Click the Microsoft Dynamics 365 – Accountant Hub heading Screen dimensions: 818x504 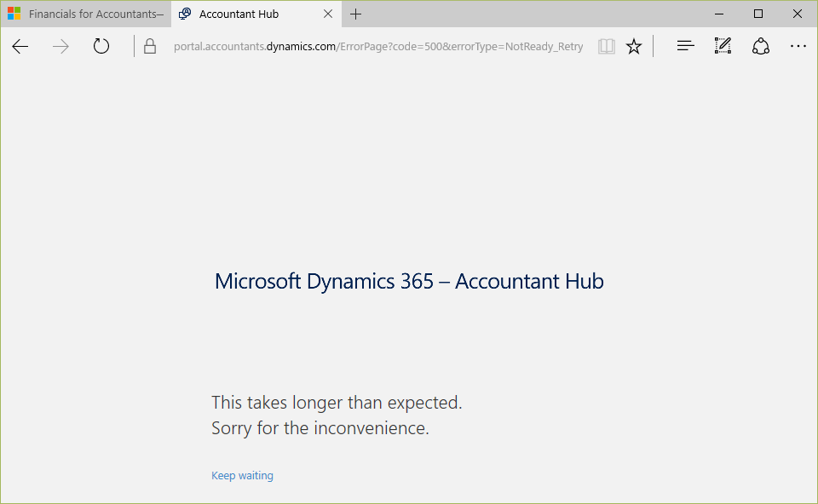pyautogui.click(x=409, y=282)
